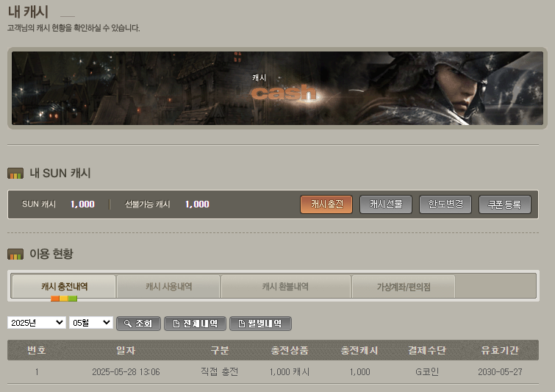This screenshot has width=555, height=392.
Task: Click the 유효기간 column header
Action: (500, 350)
